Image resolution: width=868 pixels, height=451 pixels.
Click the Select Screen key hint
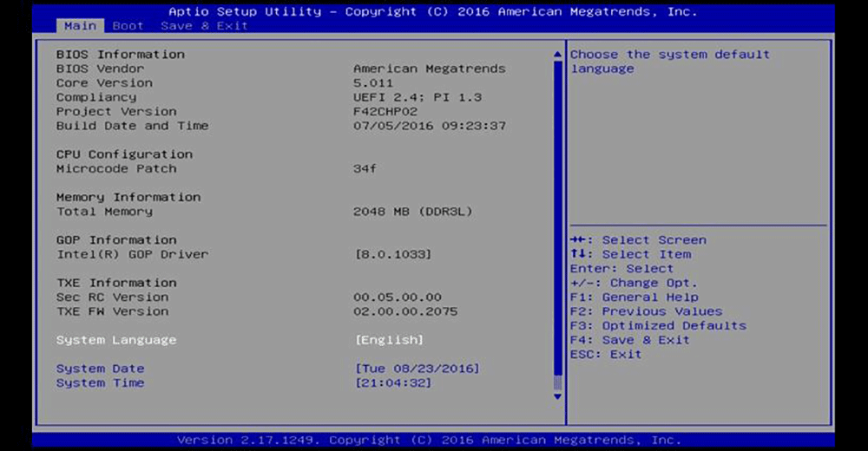(x=638, y=240)
